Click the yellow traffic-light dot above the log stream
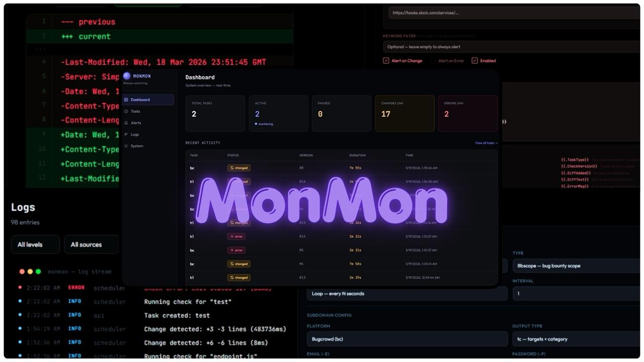 tap(30, 271)
